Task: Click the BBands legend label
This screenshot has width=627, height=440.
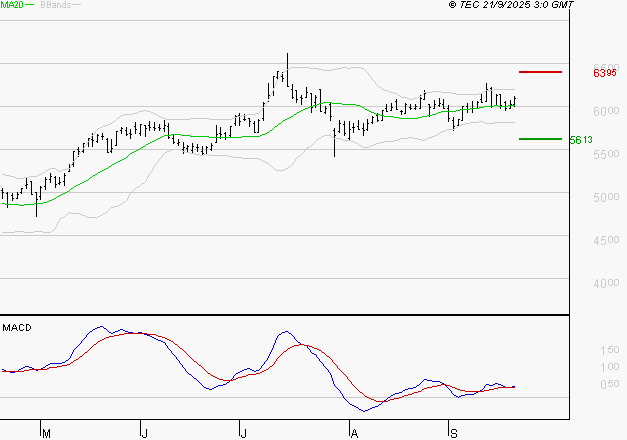Action: 56,5
